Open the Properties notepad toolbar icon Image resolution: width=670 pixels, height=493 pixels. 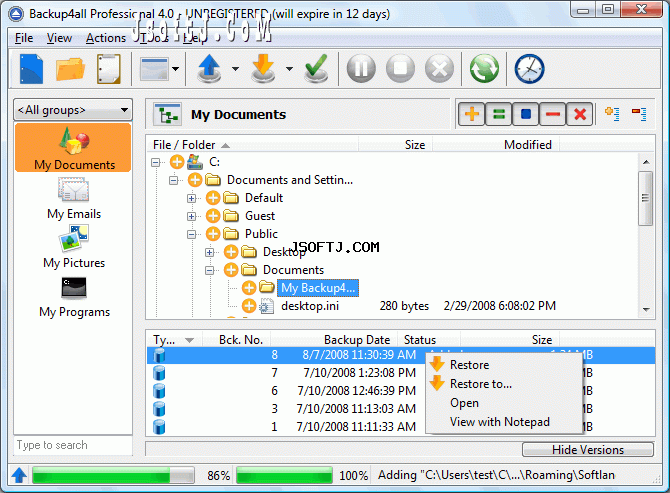(x=109, y=68)
